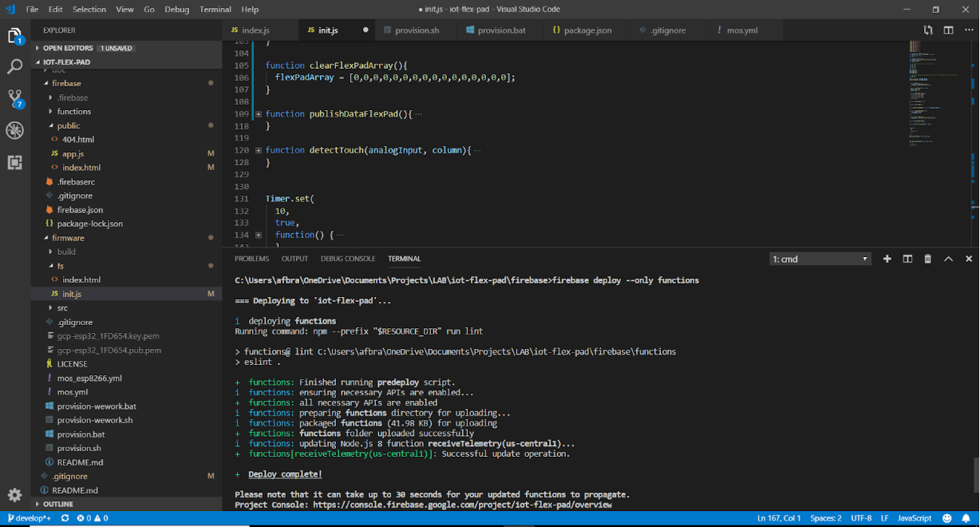The image size is (980, 527).
Task: Open the Edit menu
Action: 55,9
